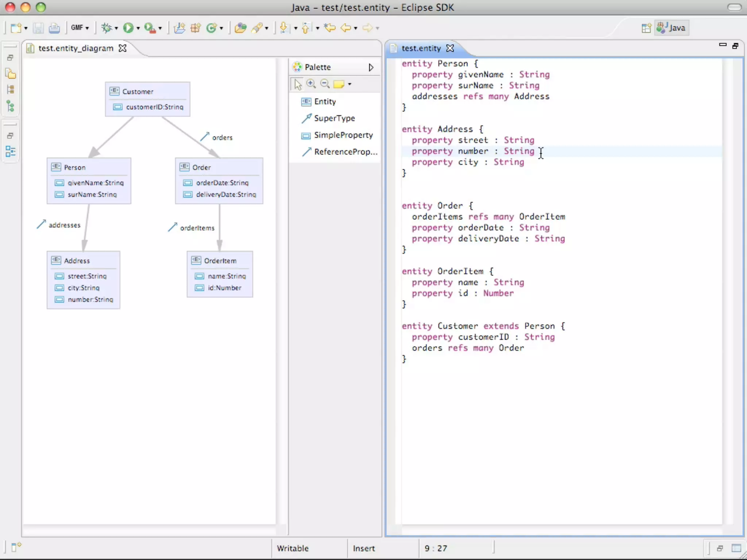The width and height of the screenshot is (747, 560).
Task: Click the back navigation arrow icon
Action: point(345,28)
